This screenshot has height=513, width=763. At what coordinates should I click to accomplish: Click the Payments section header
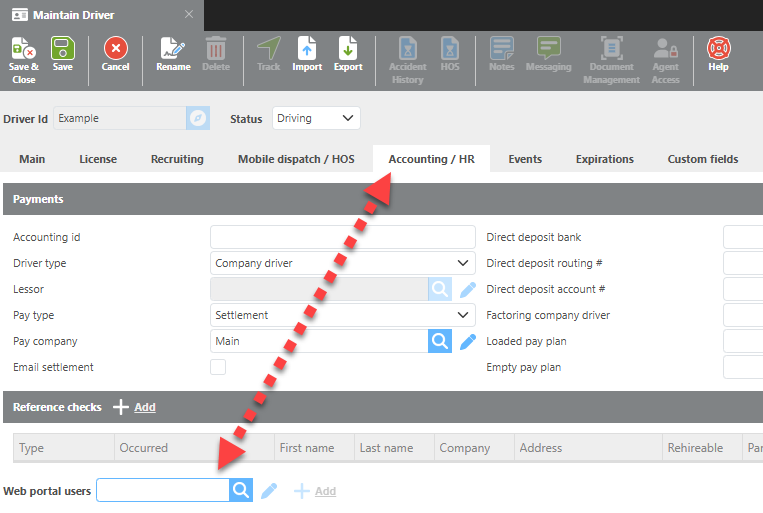coord(383,199)
